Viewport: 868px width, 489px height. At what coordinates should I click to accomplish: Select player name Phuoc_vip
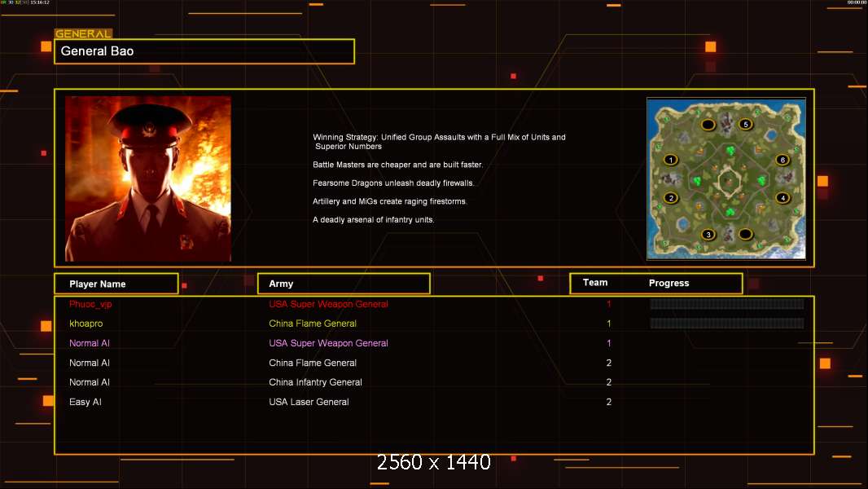90,304
